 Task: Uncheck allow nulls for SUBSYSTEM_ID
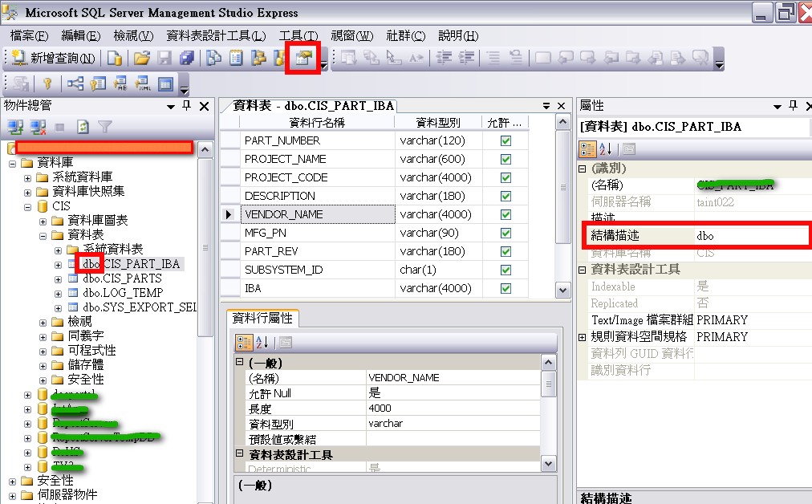pyautogui.click(x=505, y=270)
